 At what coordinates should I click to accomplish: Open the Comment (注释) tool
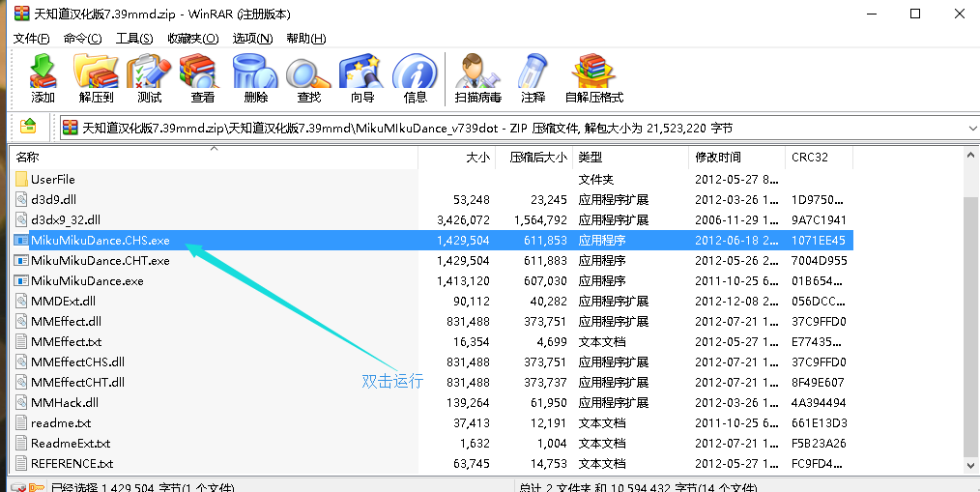tap(533, 78)
